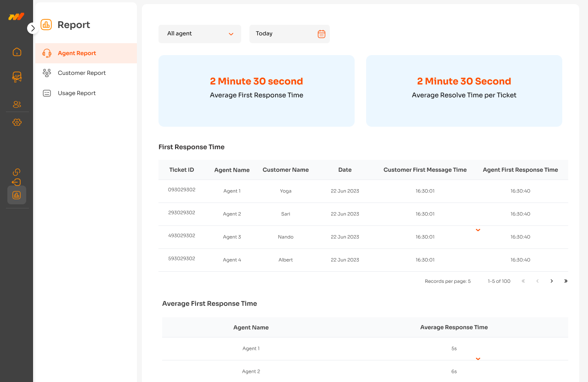Screen dimensions: 588x382
Task: Switch to Customer Report
Action: (x=81, y=73)
